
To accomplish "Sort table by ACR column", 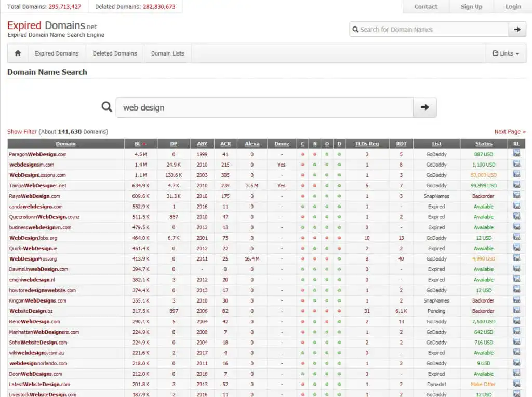I will point(225,144).
